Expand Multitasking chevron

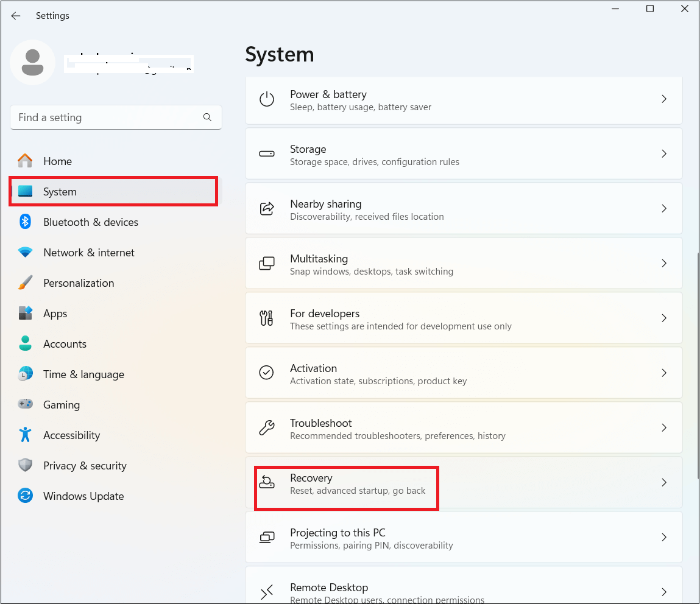(664, 263)
